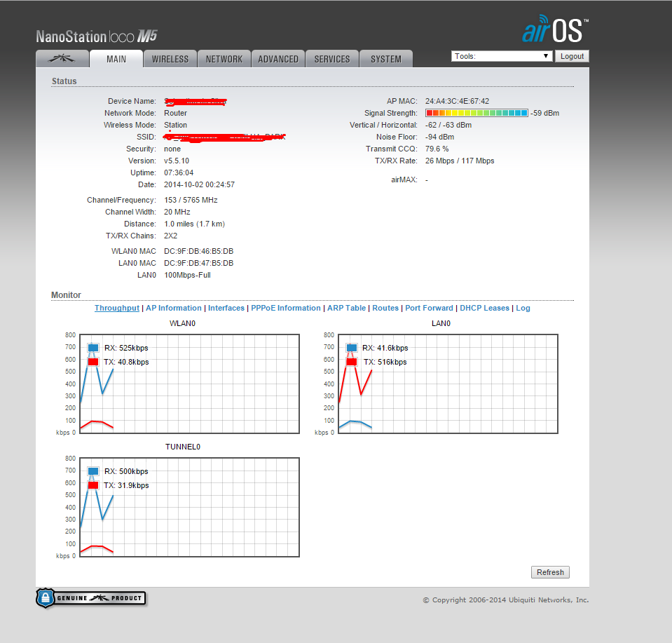This screenshot has height=643, width=672.
Task: Click the Logout button
Action: [x=572, y=56]
